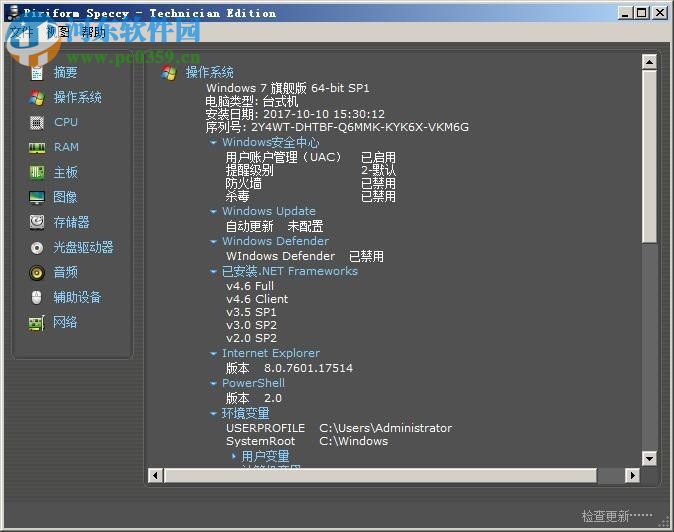
Task: Select the PowerShell 版本 2.0 row
Action: tap(254, 398)
